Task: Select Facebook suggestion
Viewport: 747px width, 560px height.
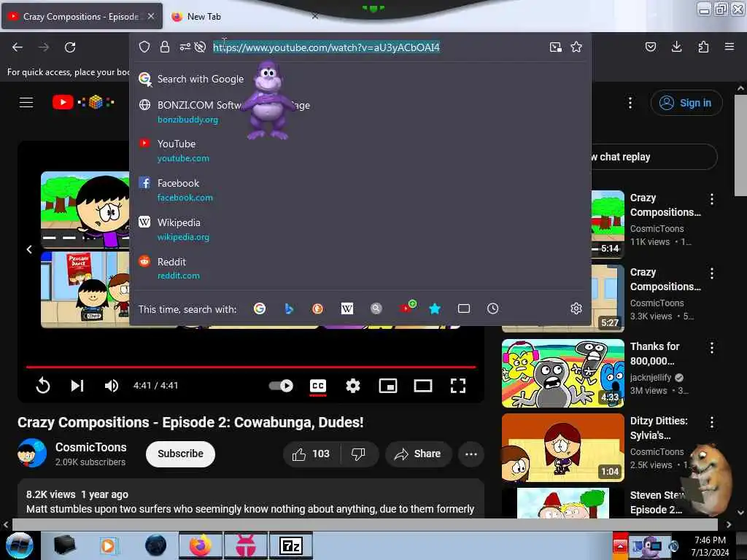Action: click(x=360, y=190)
